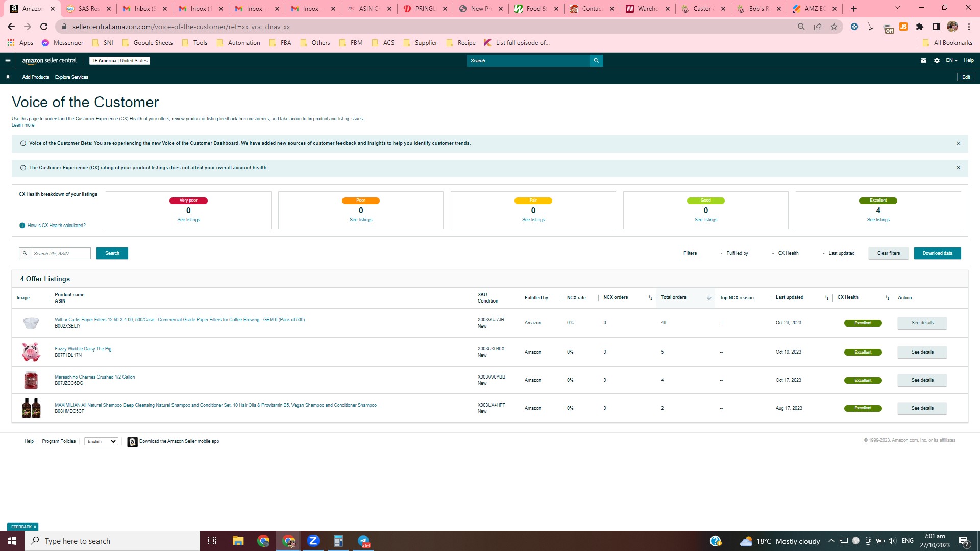Click the MAXIMILIAN shampoo product thumbnail
This screenshot has width=980, height=551.
tap(31, 408)
